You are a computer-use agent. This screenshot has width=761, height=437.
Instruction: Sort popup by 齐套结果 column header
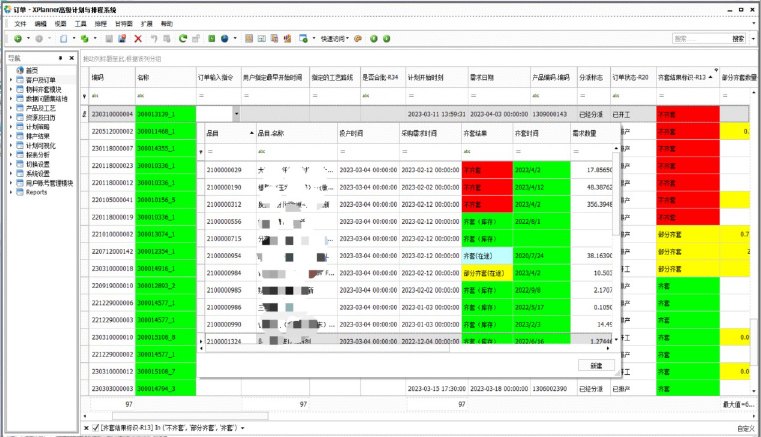pos(487,133)
